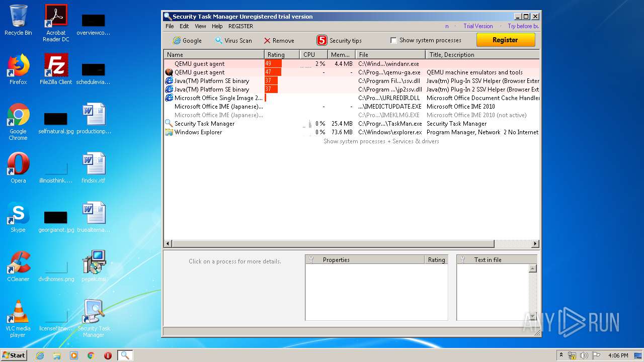Click rating bar 49 of windanr.exe
The height and width of the screenshot is (362, 644).
(x=273, y=64)
